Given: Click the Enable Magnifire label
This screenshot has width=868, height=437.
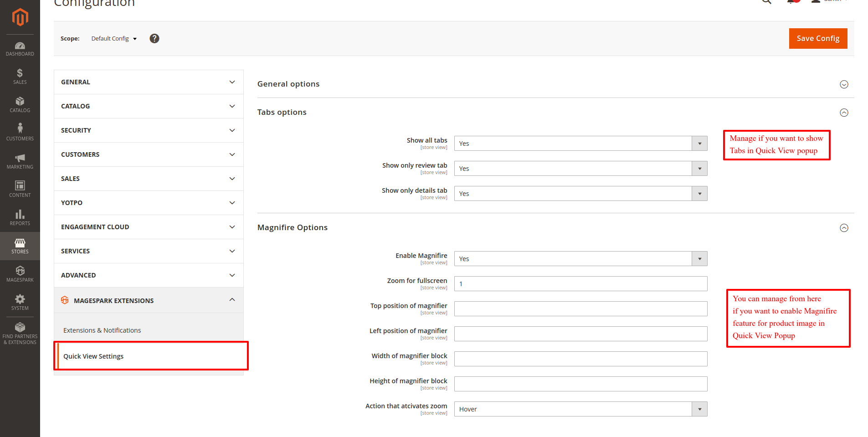Looking at the screenshot, I should click(421, 256).
